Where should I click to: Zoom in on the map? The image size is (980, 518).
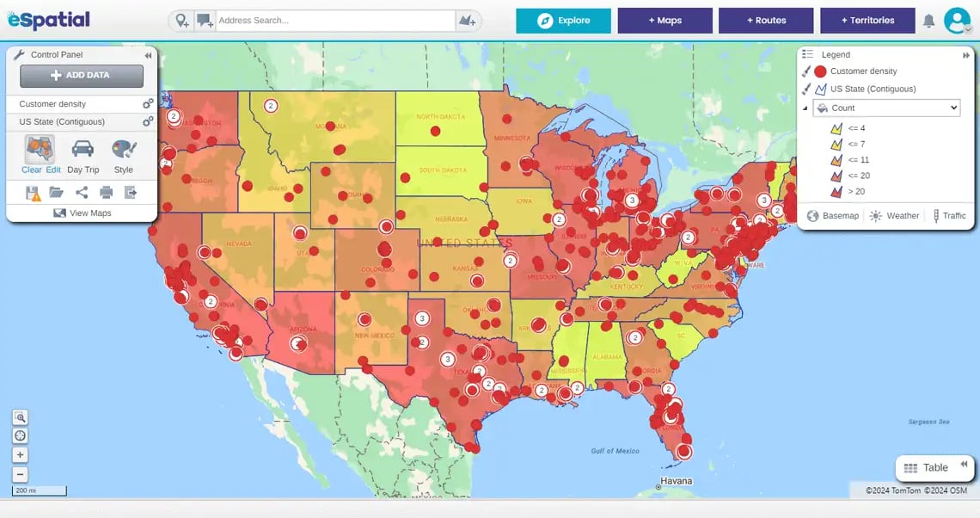20,455
